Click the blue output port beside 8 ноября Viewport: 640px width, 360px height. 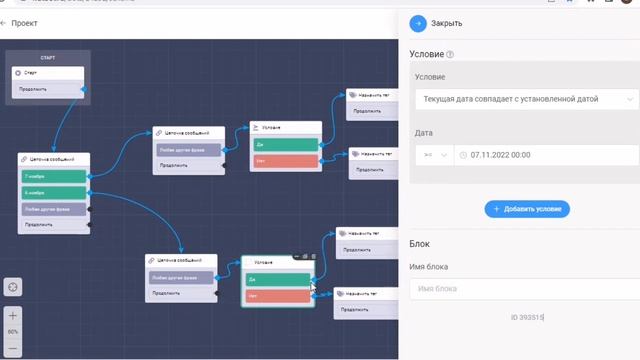point(89,193)
